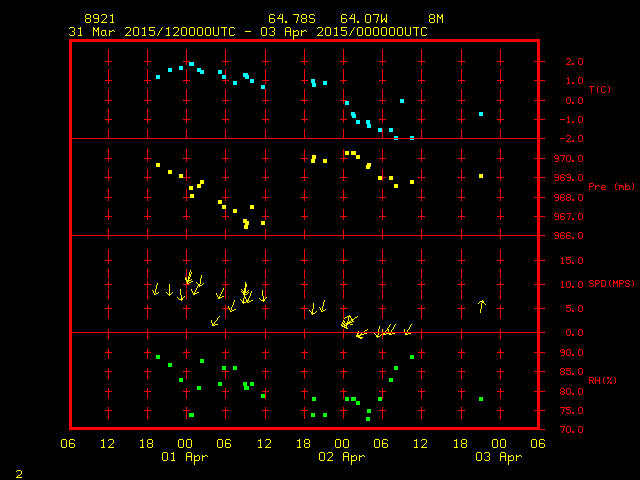
Task: Select the lone cyan temperature point near 03 Apr
Action: [x=481, y=114]
